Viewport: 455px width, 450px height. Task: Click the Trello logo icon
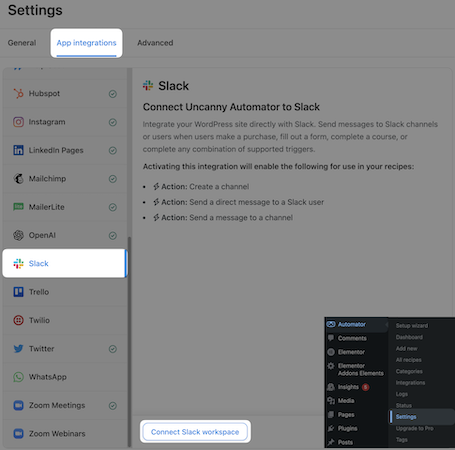coord(18,292)
